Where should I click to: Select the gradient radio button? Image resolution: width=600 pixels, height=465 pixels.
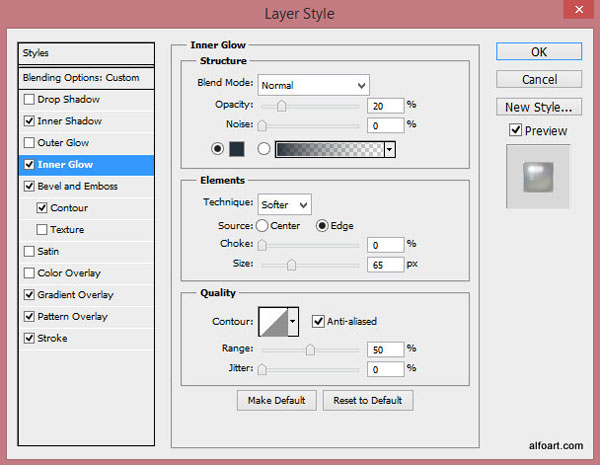tap(263, 148)
